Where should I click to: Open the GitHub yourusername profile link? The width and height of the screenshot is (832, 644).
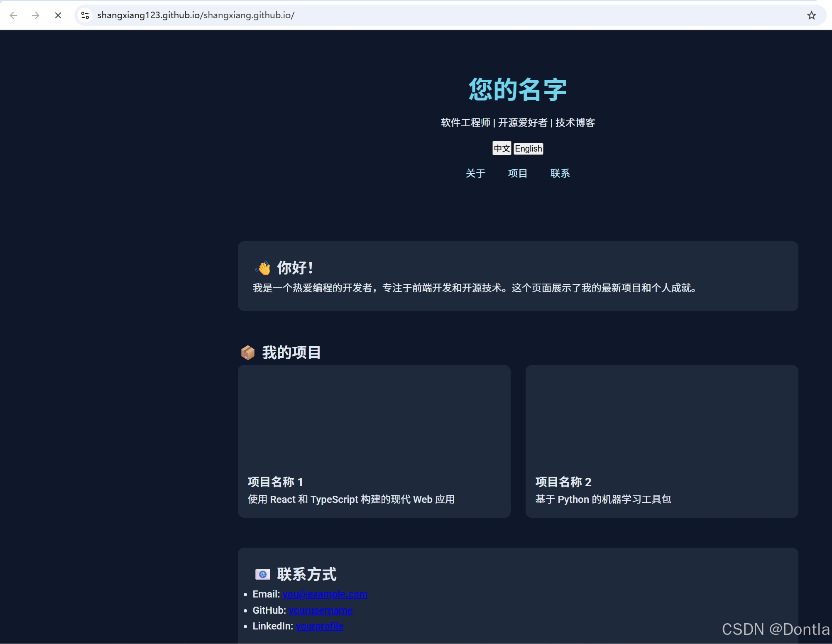pyautogui.click(x=321, y=610)
